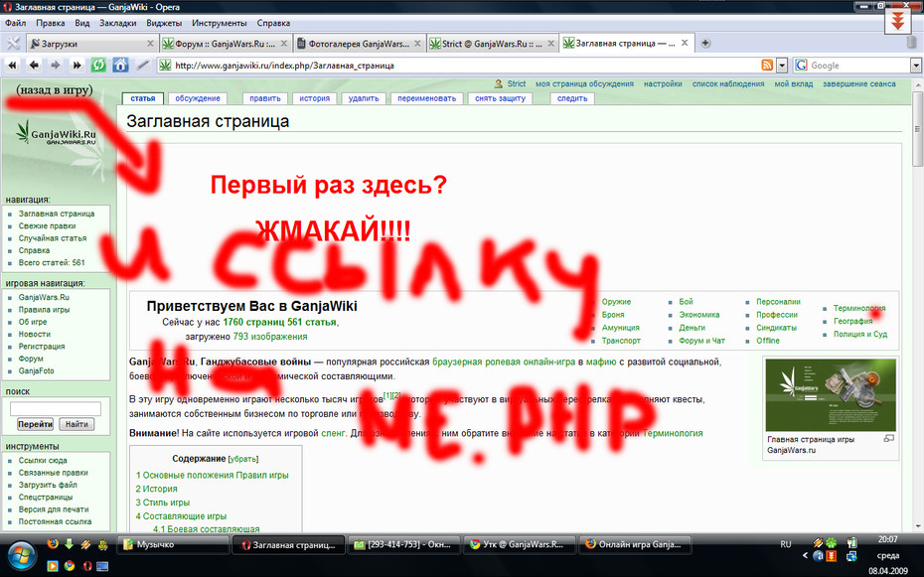Open the история wiki tab
The width and height of the screenshot is (924, 577).
pos(315,98)
